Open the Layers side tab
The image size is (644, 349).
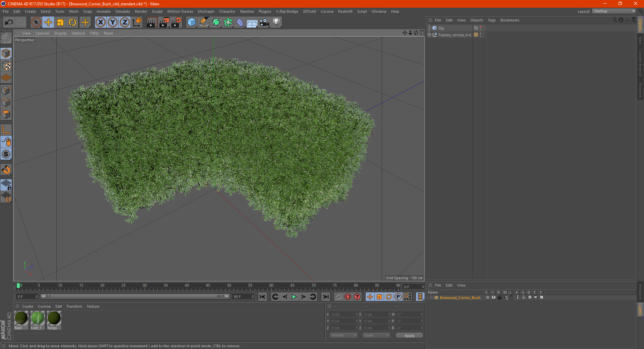640,310
